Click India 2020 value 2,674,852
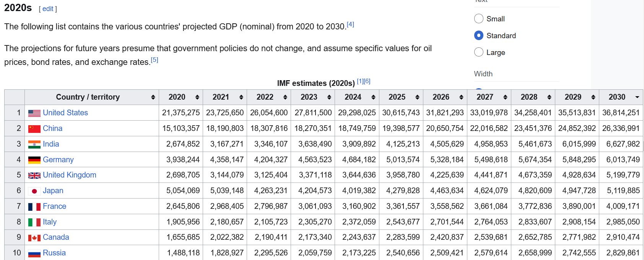This screenshot has width=644, height=260. tap(183, 144)
